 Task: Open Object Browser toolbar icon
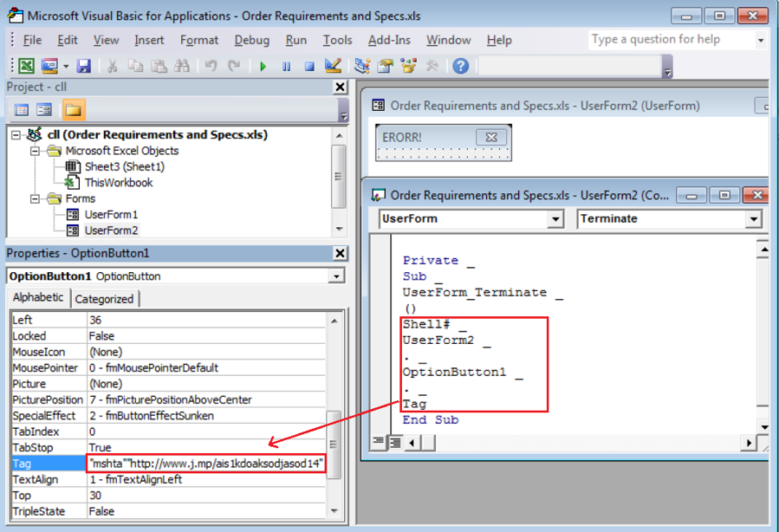[x=409, y=66]
